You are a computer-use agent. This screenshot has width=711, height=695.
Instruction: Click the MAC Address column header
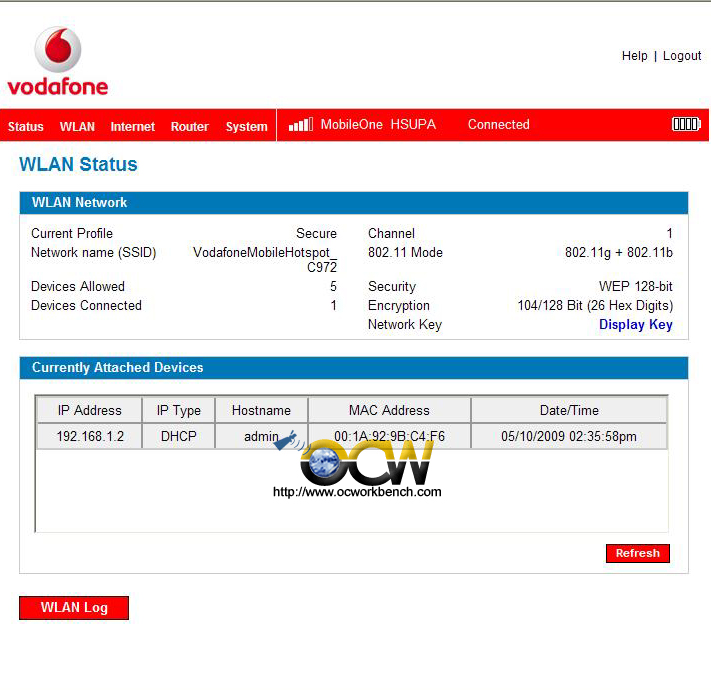coord(389,410)
